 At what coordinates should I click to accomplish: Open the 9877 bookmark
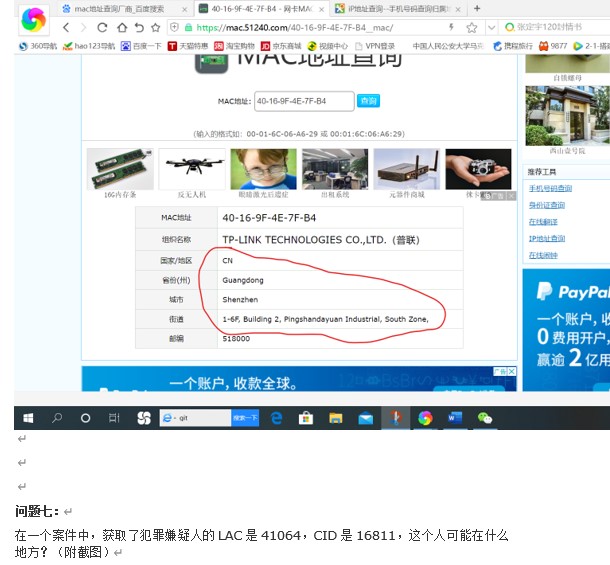[x=553, y=46]
